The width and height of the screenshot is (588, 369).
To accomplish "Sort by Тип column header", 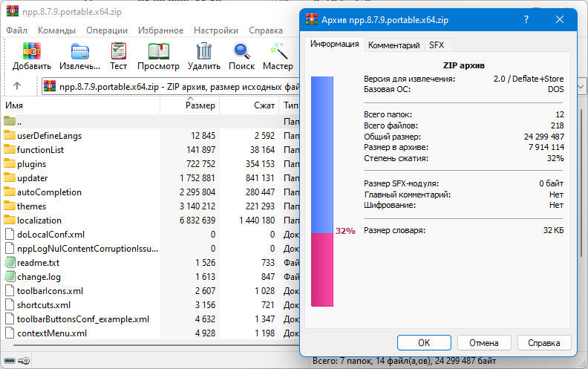I will coord(290,105).
